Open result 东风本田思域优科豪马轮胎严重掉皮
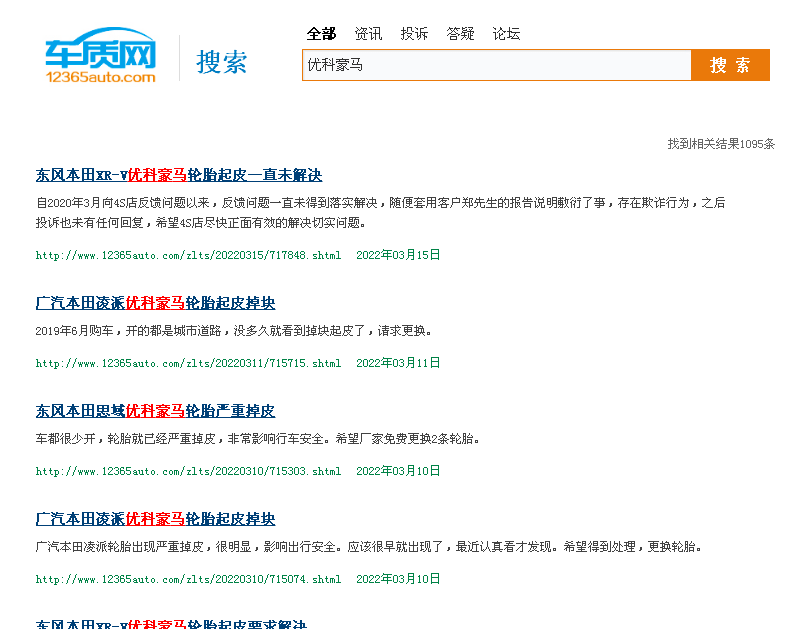797x629 pixels. [x=156, y=411]
